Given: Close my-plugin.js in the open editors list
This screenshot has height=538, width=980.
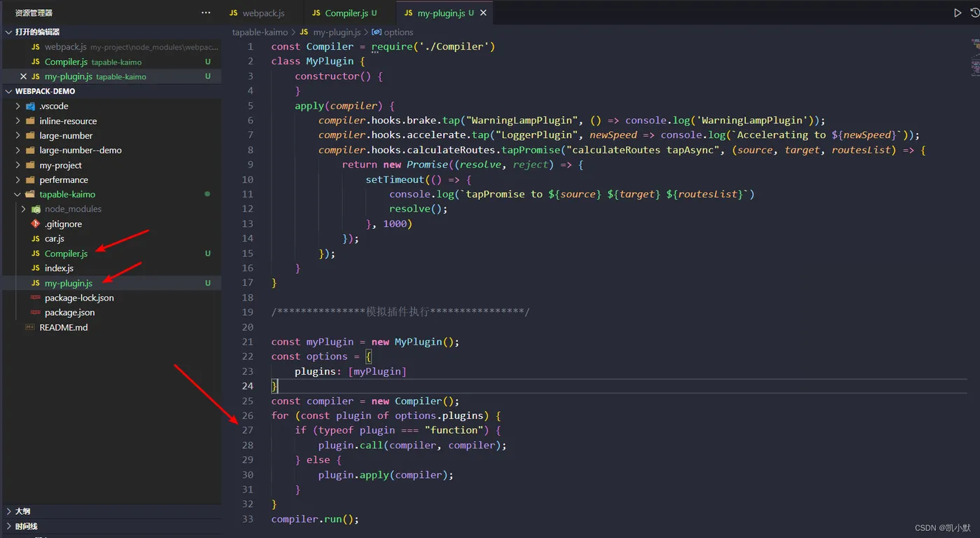Looking at the screenshot, I should 23,76.
